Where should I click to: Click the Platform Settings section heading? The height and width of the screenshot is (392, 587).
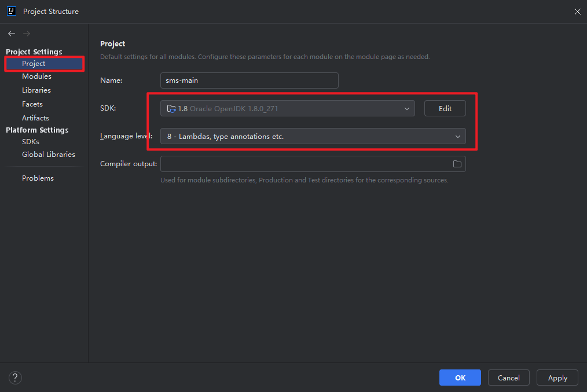click(x=37, y=130)
